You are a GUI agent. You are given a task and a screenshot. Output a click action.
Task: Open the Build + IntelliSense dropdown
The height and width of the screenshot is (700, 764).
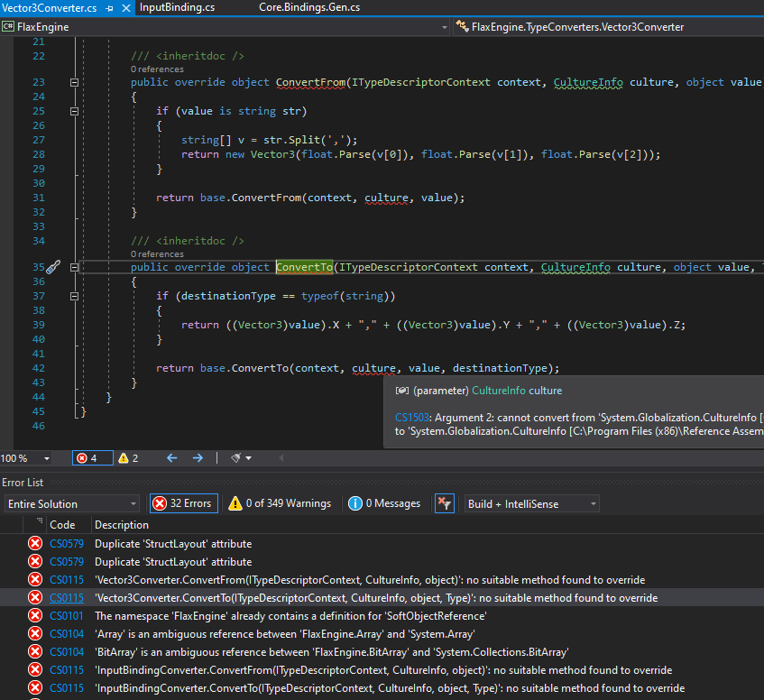(531, 503)
